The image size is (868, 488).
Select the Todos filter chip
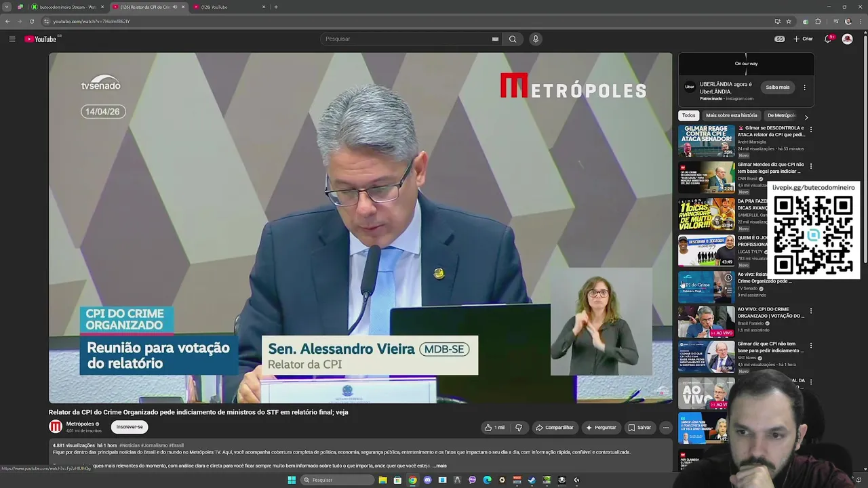point(689,115)
